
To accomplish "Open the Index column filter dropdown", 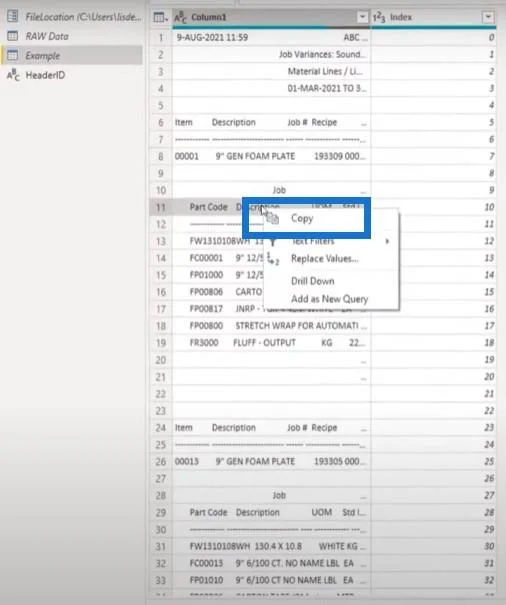I will 488,17.
